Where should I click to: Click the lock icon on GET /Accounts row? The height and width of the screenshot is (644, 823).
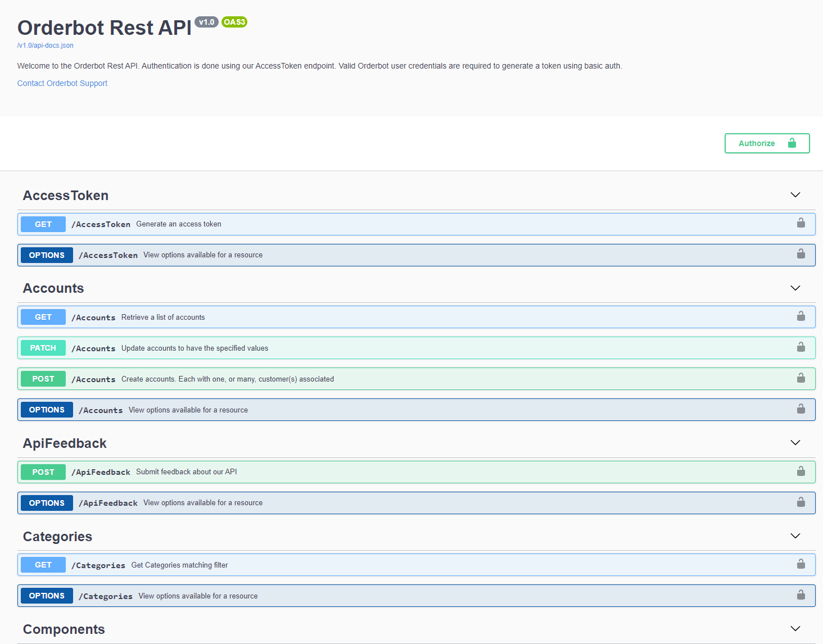[801, 316]
